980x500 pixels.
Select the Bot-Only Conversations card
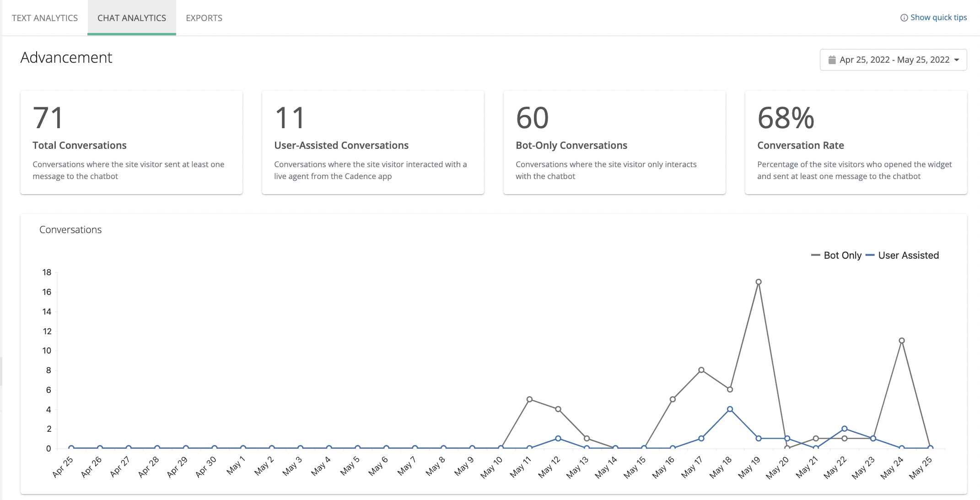coord(614,142)
